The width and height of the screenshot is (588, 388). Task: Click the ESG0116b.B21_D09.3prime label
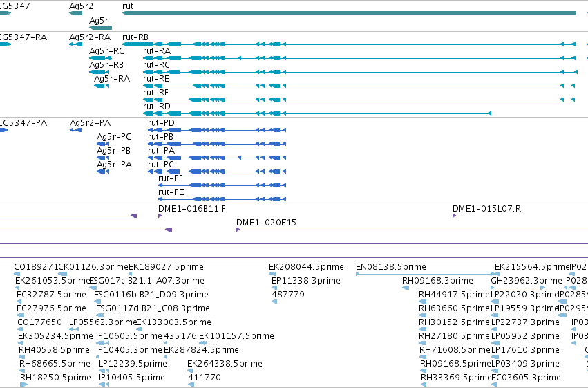tap(151, 295)
